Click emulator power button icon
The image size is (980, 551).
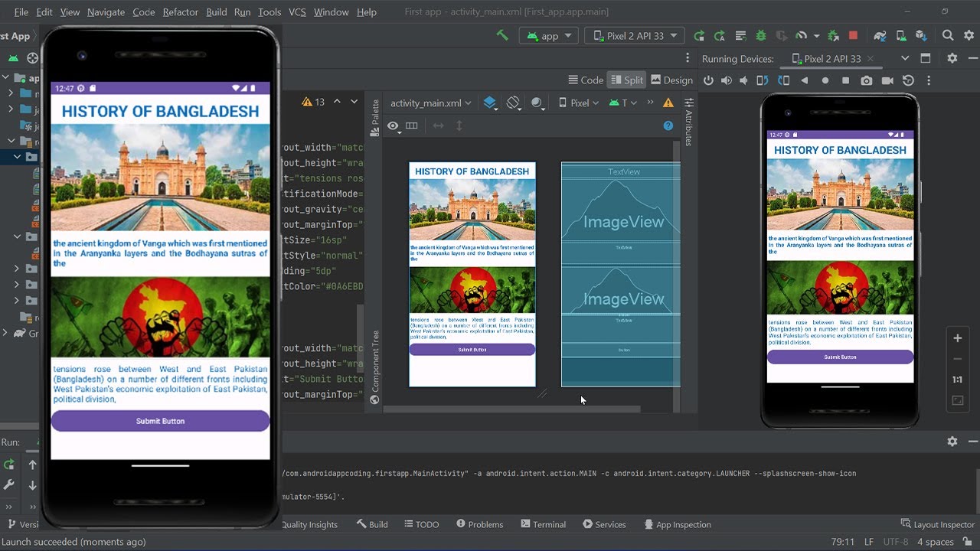(x=708, y=80)
